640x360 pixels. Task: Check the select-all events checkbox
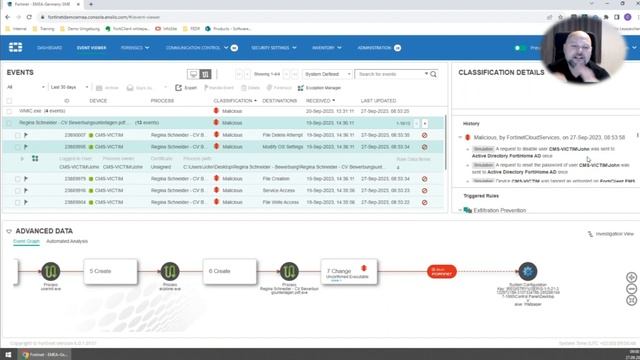pos(9,101)
